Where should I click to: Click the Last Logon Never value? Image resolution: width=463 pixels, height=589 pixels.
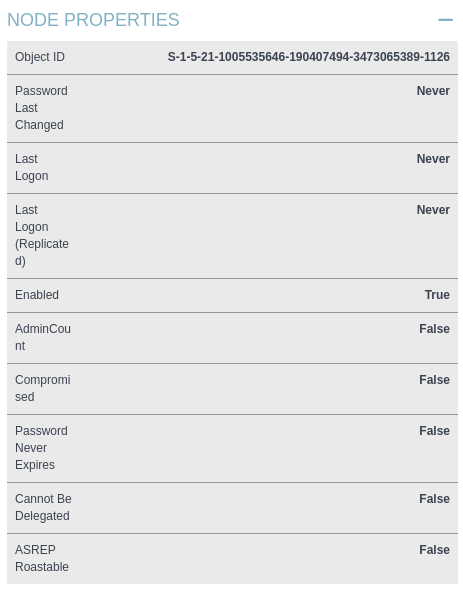433,159
